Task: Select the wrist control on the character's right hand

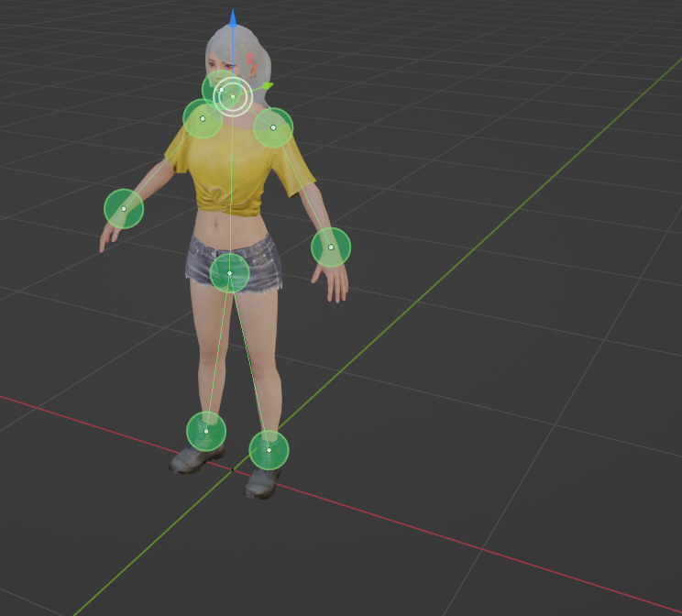Action: 124,209
